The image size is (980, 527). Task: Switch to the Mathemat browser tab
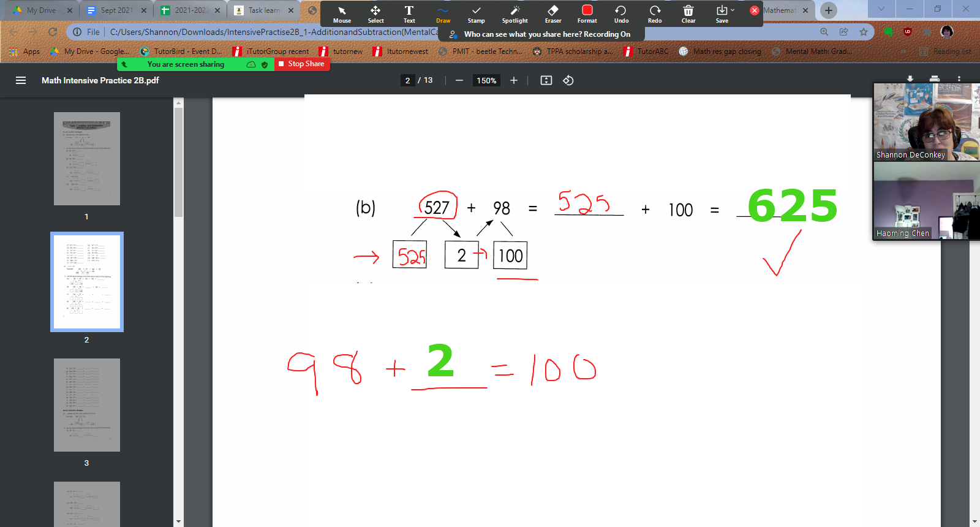click(x=779, y=10)
